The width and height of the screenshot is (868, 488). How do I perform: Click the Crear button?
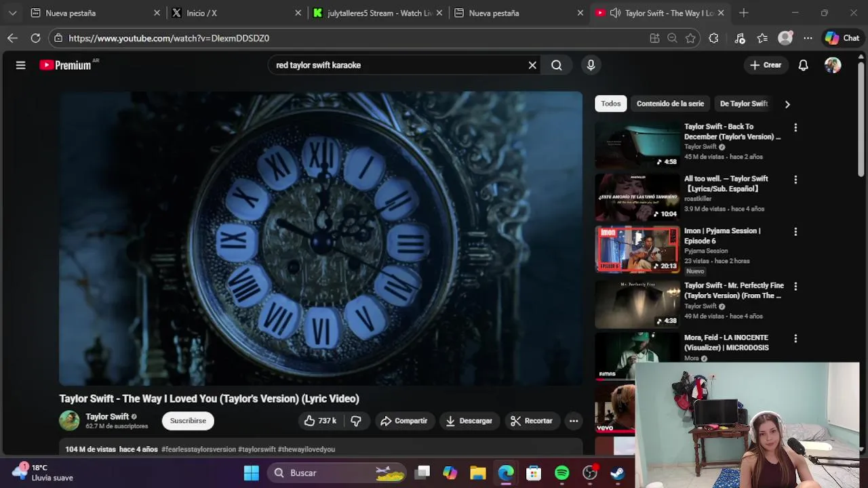pos(766,65)
